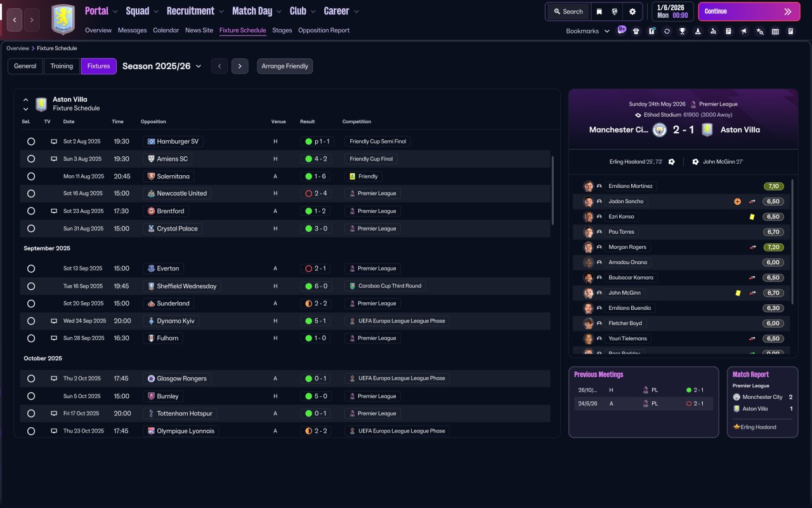Click the circular refresh bookmark icon
This screenshot has height=508, width=812.
pos(667,31)
